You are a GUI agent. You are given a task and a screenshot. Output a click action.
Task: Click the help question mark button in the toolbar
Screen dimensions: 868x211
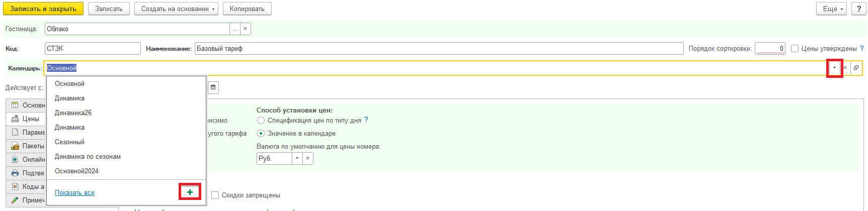[858, 9]
